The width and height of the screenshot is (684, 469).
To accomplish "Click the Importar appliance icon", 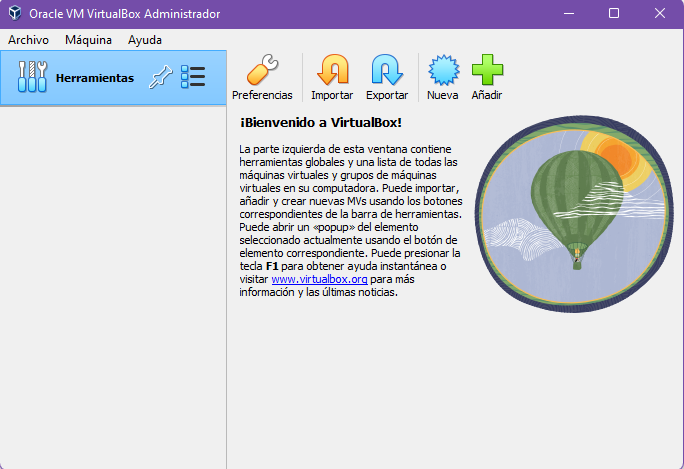I will click(x=332, y=77).
